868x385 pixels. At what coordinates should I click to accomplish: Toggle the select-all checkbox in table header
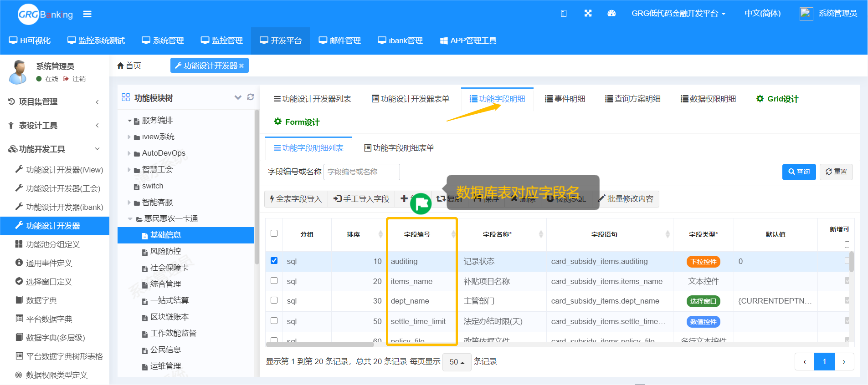point(274,233)
